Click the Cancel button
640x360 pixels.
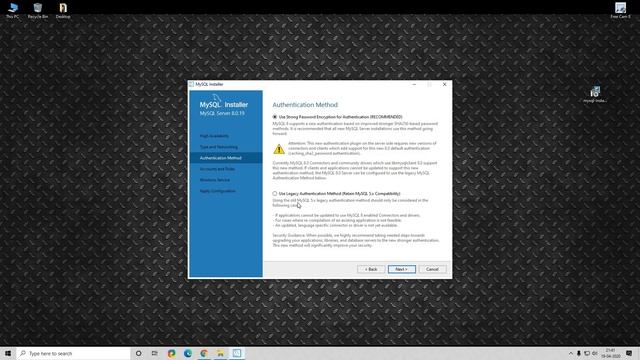point(432,269)
